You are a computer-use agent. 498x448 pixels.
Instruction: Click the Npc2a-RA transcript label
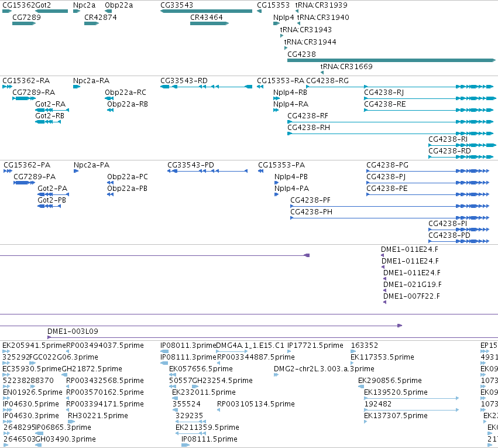[91, 81]
